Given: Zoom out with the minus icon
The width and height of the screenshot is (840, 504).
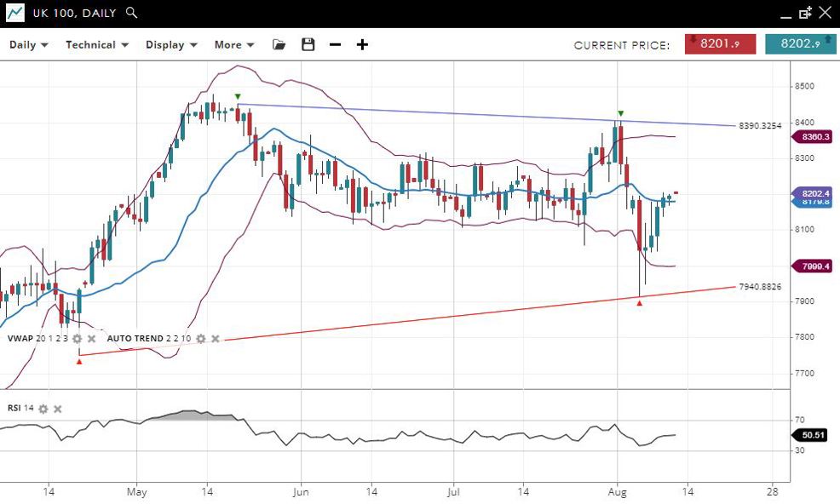Looking at the screenshot, I should [x=335, y=44].
